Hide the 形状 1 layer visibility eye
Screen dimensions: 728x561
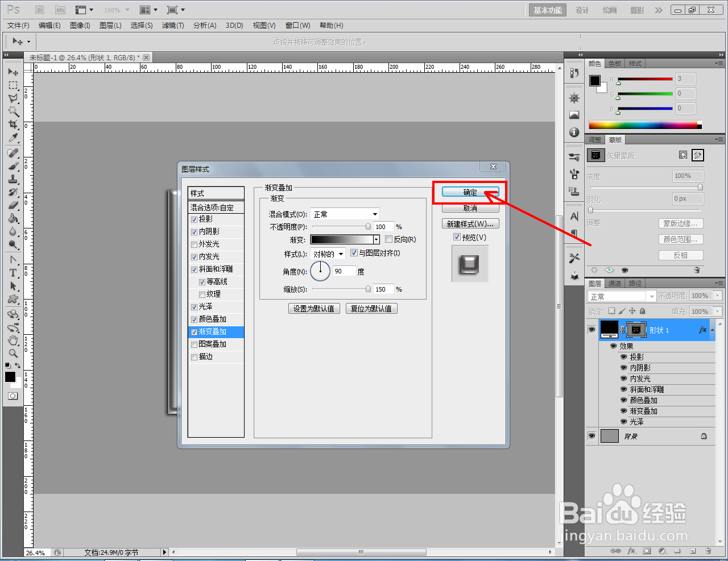tap(591, 330)
